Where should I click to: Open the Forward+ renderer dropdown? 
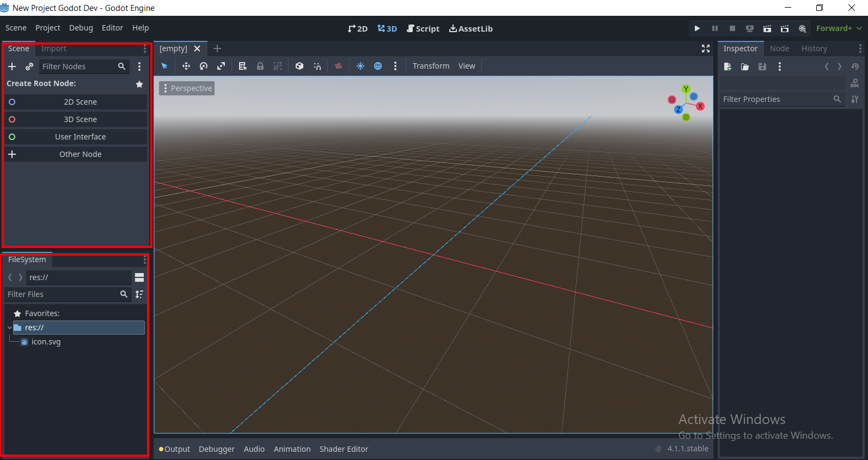coord(839,28)
